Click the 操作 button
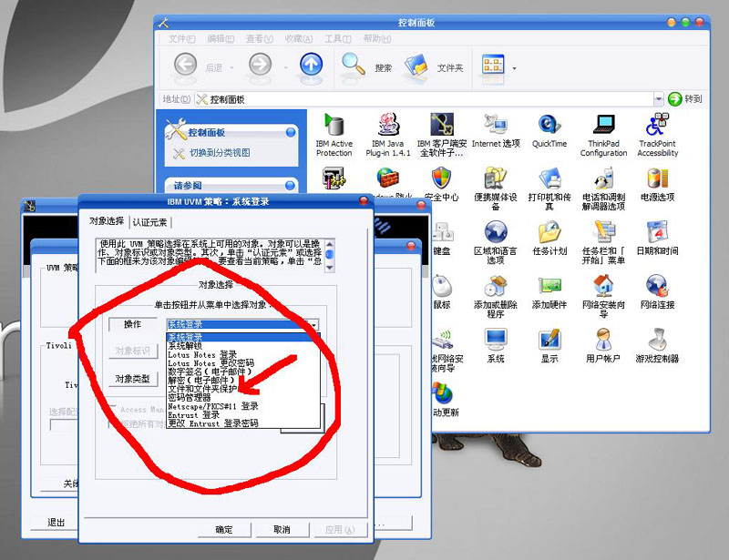 132,324
